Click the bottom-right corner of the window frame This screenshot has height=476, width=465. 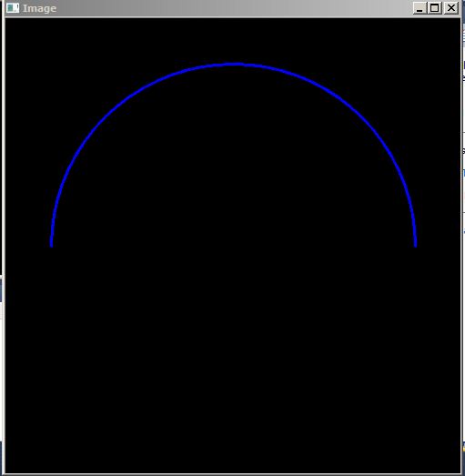point(461,474)
